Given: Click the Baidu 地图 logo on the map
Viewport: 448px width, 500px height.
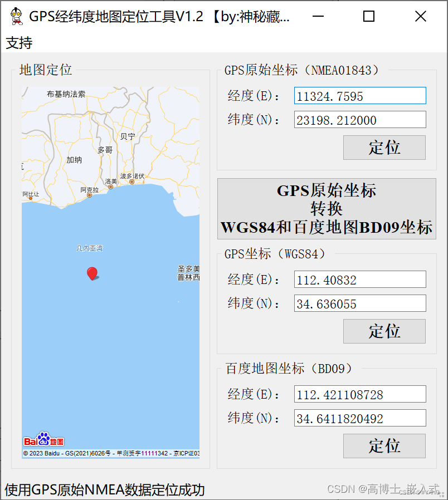Looking at the screenshot, I should click(42, 440).
